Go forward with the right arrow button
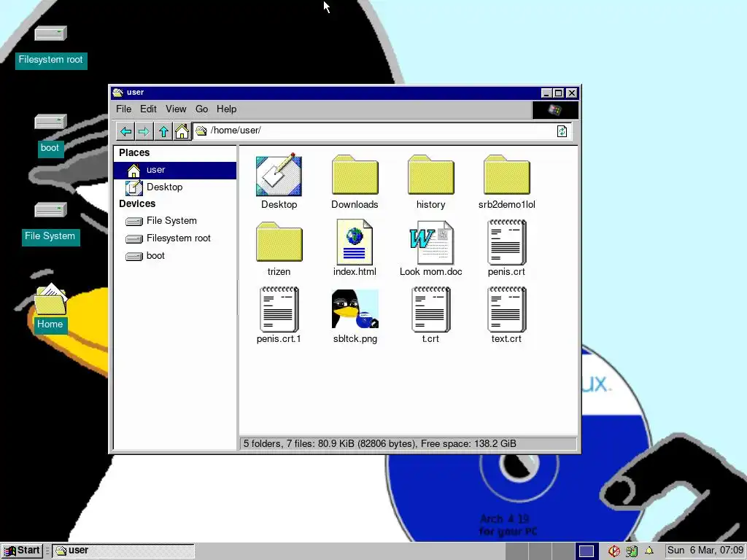This screenshot has width=747, height=560. tap(144, 131)
